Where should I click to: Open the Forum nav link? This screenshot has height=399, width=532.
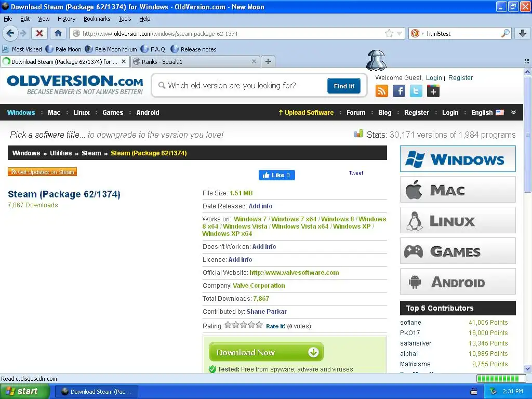click(x=356, y=113)
